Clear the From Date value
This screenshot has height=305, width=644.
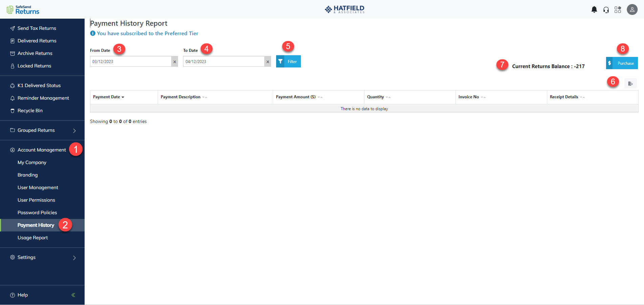pyautogui.click(x=175, y=61)
